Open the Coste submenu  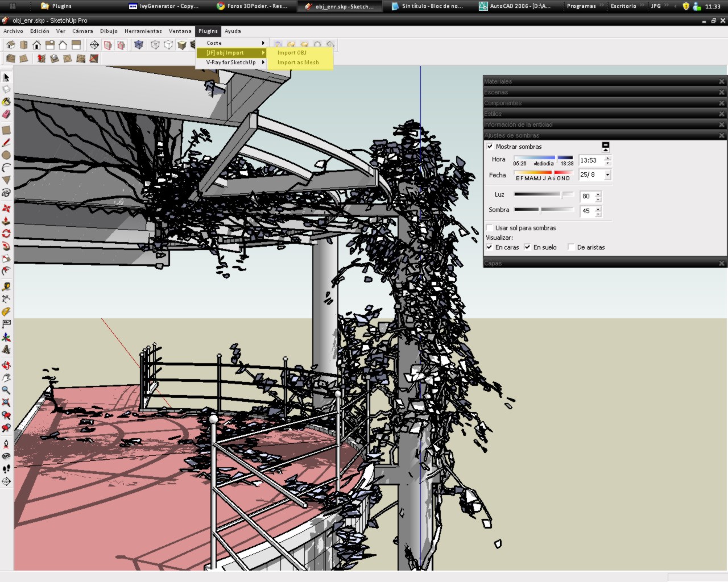[231, 43]
